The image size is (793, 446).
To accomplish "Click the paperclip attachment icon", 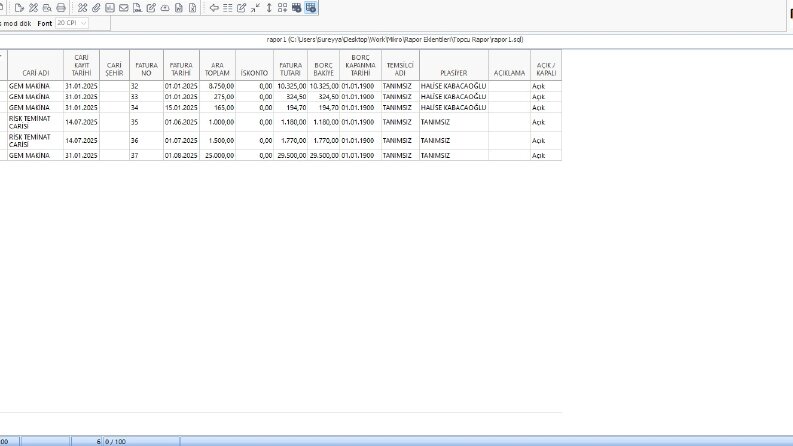I will point(96,8).
